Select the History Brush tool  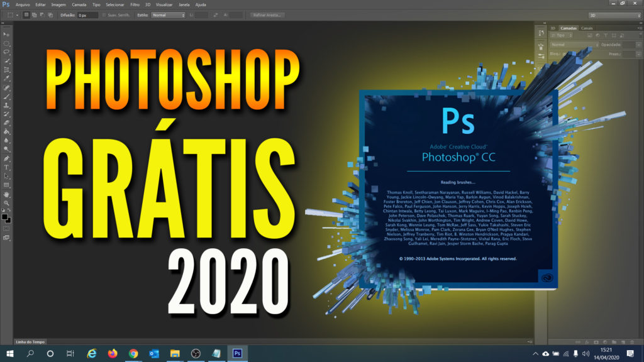6,114
